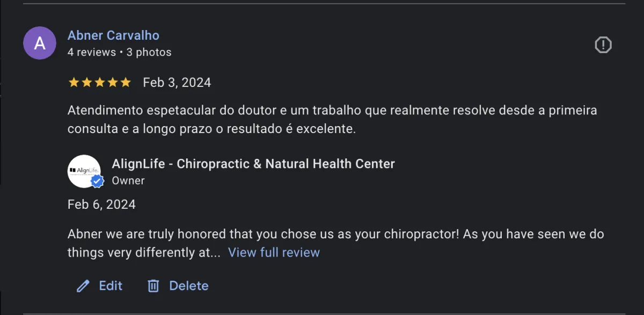Viewport: 644px width, 315px height.
Task: Click the review date Feb 3, 2024
Action: coord(177,83)
